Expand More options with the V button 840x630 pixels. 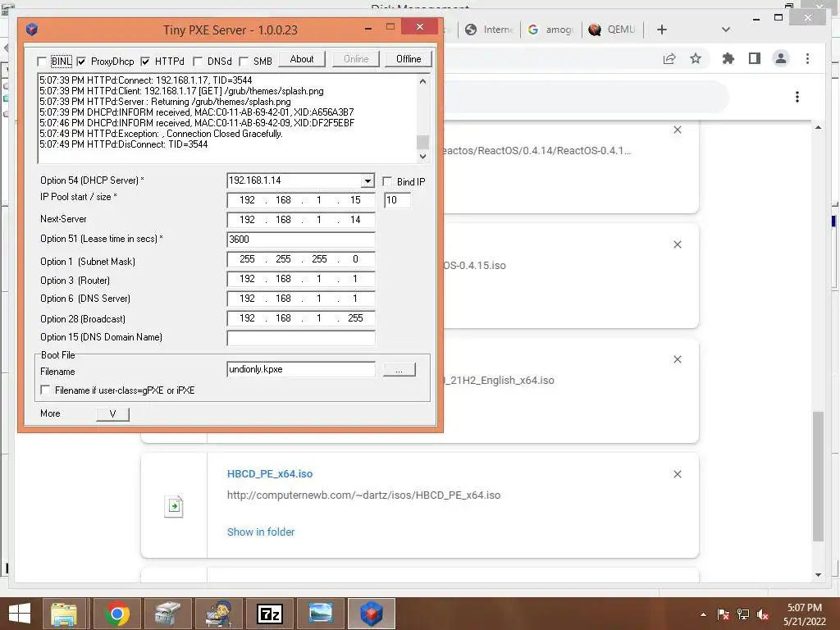(x=112, y=413)
